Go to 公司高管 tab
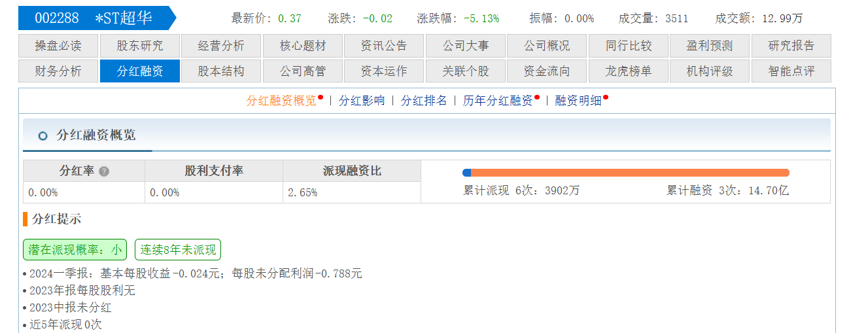Viewport: 868px width, 333px height. pos(303,71)
